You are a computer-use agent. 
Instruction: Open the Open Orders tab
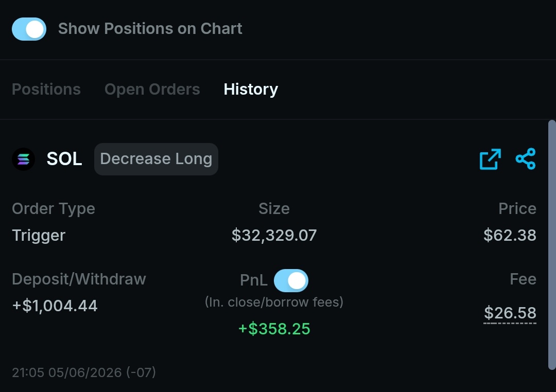[x=152, y=90]
